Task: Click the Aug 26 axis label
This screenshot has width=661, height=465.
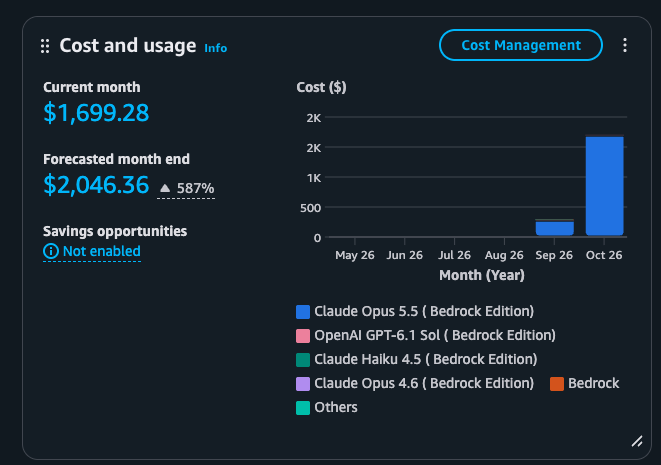Action: [x=504, y=255]
